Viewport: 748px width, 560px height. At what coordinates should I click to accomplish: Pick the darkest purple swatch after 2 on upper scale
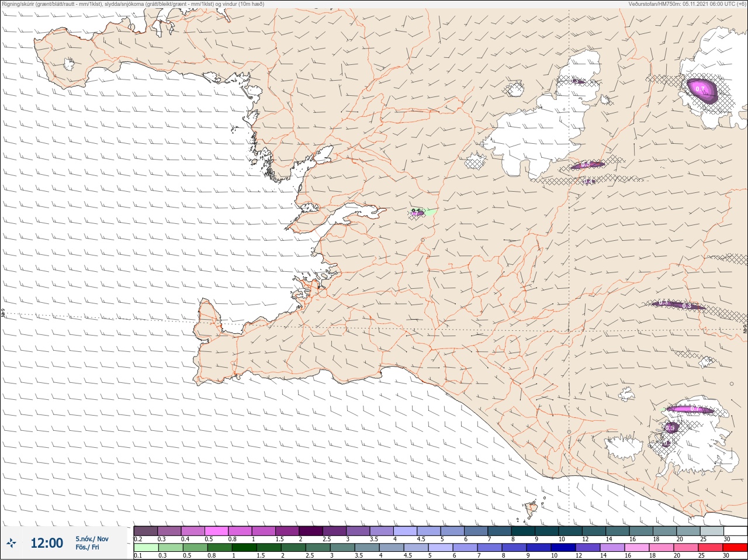tap(311, 531)
